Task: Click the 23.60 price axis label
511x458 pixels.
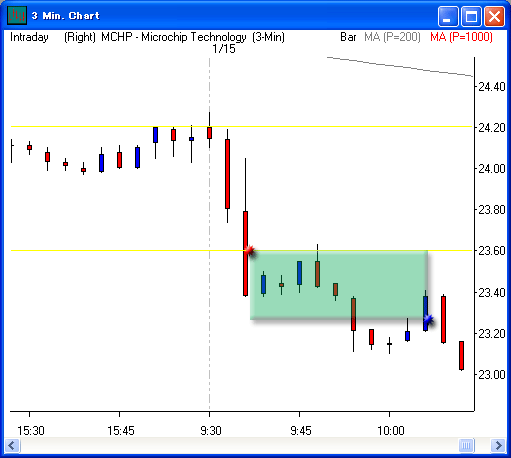Action: click(x=492, y=251)
